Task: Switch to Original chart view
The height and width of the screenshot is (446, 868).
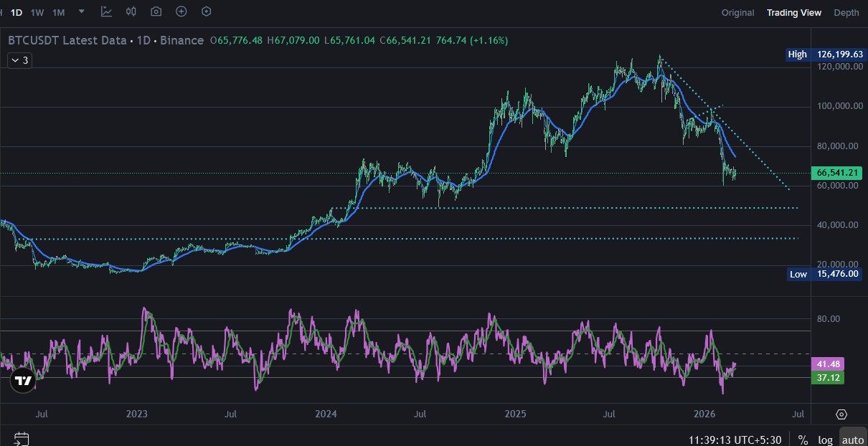Action: point(737,13)
